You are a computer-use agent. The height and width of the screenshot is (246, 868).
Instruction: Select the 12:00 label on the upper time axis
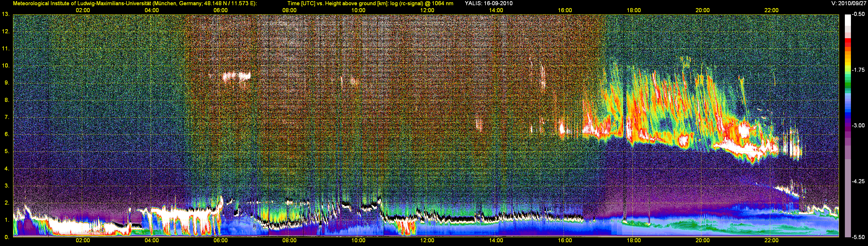427,10
